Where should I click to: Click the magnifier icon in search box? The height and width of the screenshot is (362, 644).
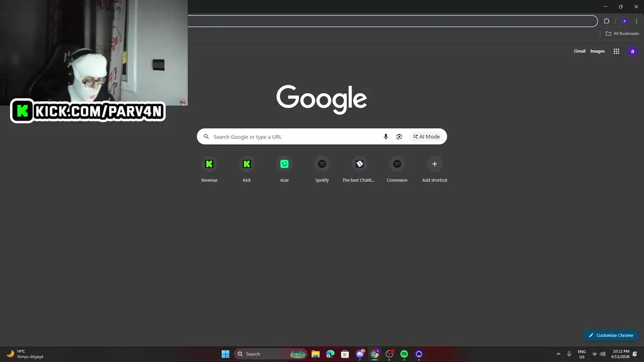(206, 137)
